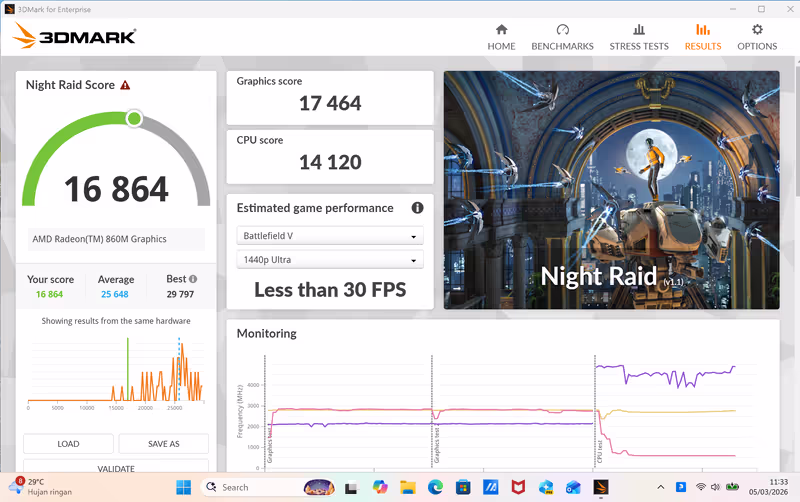
Task: Open File Explorer from the taskbar
Action: coord(407,487)
